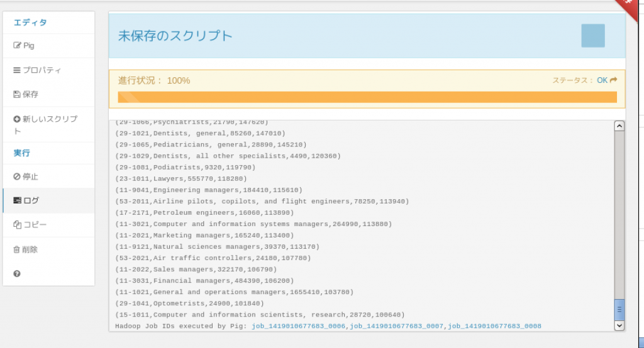Click the Airline pilots output row
644x348 pixels.
(262, 202)
